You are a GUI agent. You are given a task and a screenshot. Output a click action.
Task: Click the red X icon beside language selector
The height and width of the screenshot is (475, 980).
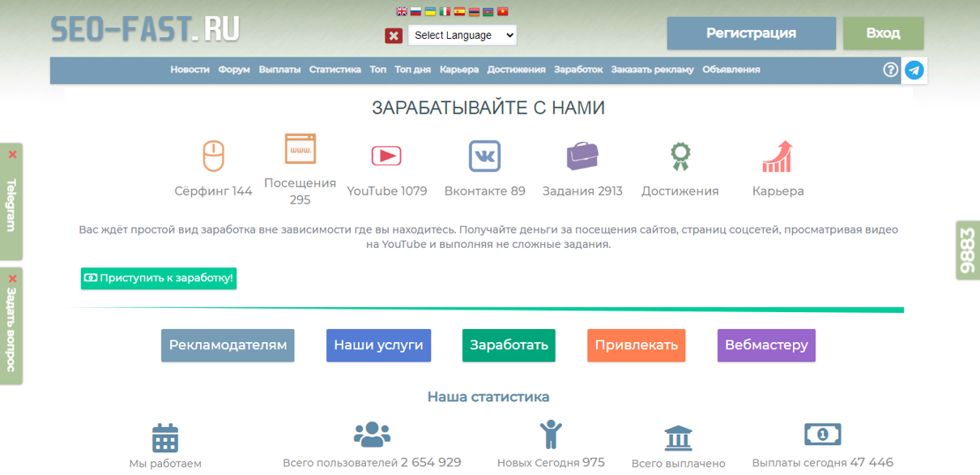click(x=394, y=35)
